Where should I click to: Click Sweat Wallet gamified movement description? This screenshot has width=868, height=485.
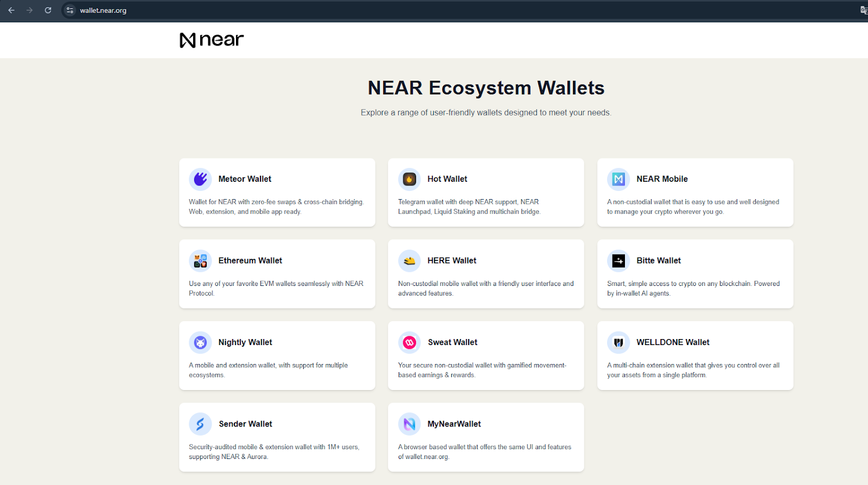[482, 370]
